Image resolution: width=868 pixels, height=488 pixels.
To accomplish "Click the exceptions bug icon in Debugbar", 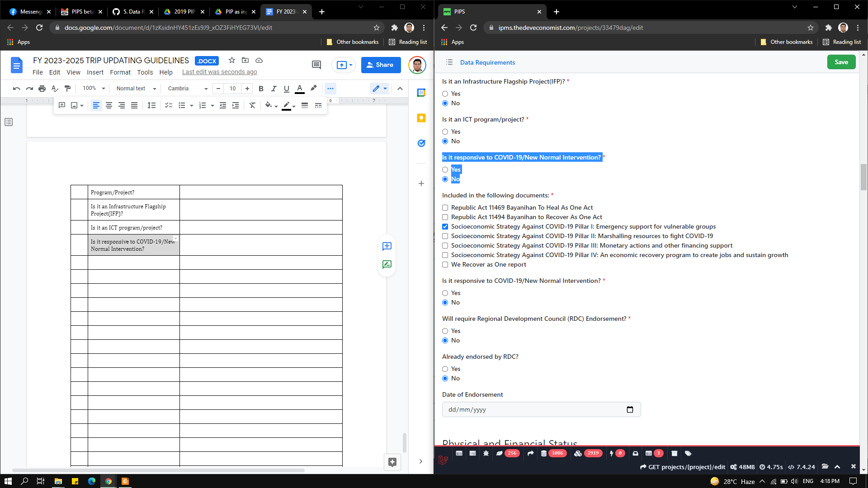I will tap(486, 453).
